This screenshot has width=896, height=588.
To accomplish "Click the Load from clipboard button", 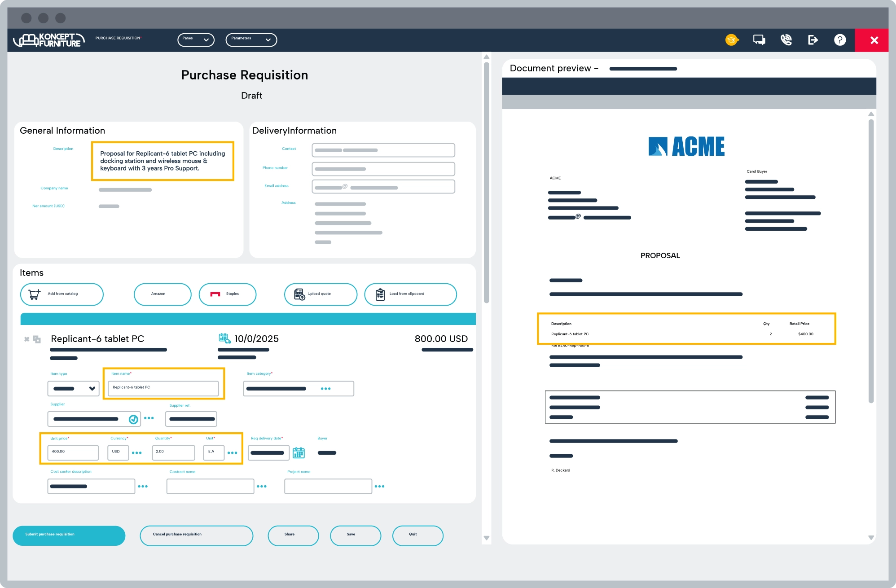I will point(410,294).
